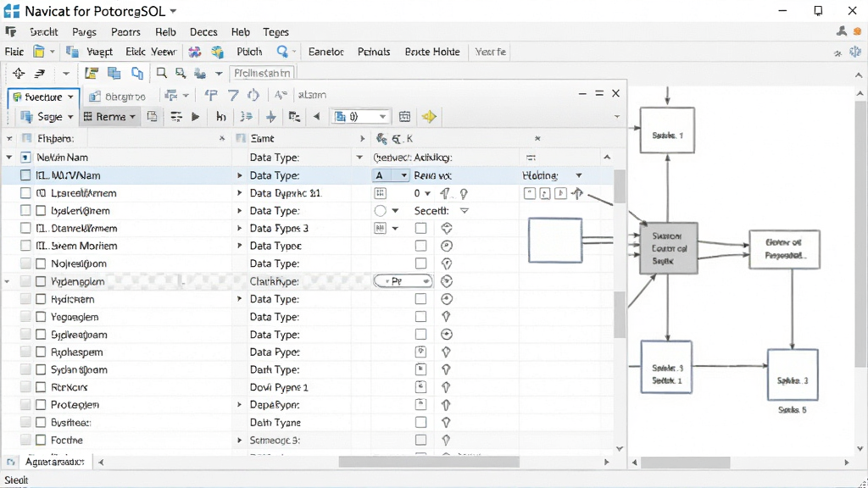This screenshot has width=868, height=488.
Task: Open the Rerme dropdown
Action: point(109,117)
